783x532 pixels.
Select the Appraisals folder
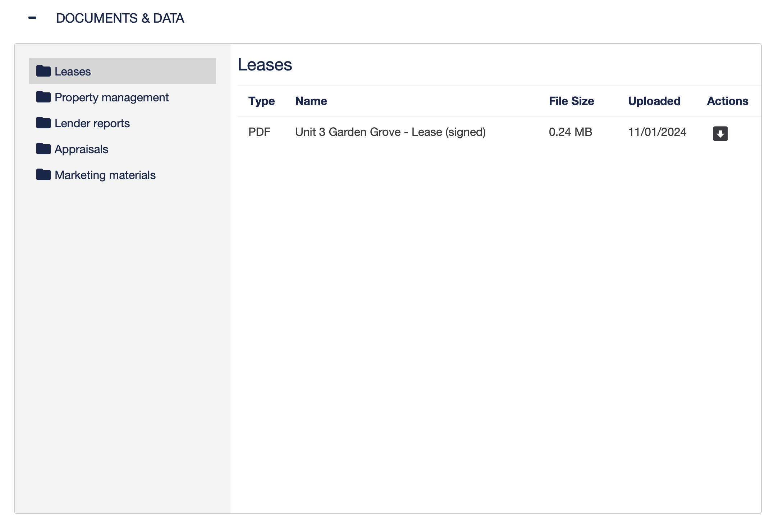[81, 149]
